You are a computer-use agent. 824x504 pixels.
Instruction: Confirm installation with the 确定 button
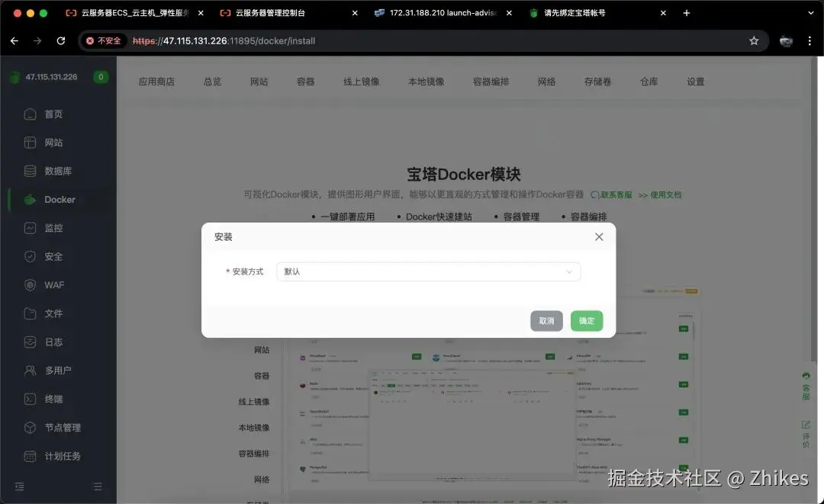click(x=587, y=321)
